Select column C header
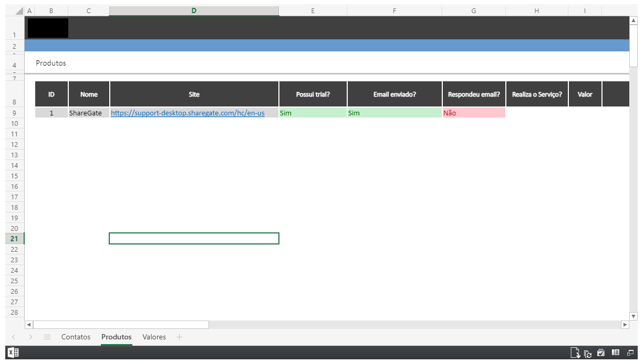 coord(89,10)
